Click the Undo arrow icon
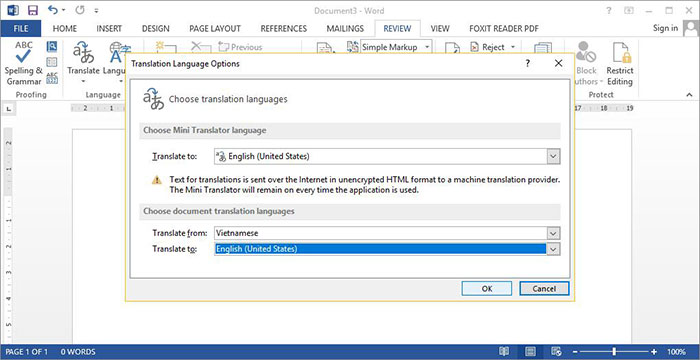The image size is (700, 360). (53, 10)
